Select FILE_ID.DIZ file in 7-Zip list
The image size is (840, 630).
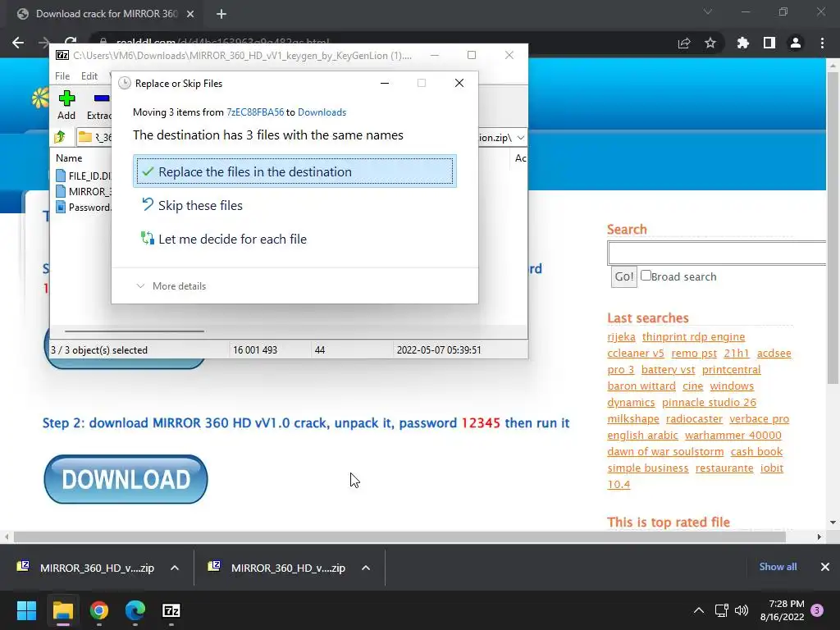[x=84, y=176]
